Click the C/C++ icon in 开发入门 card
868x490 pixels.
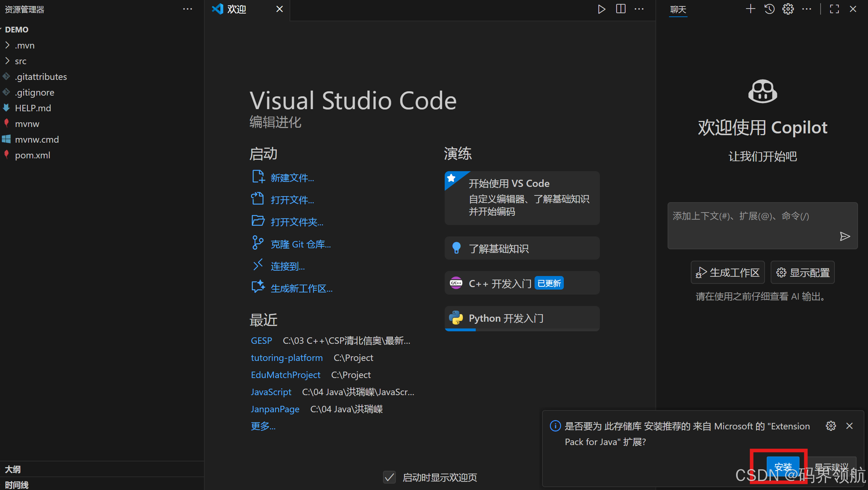tap(456, 283)
